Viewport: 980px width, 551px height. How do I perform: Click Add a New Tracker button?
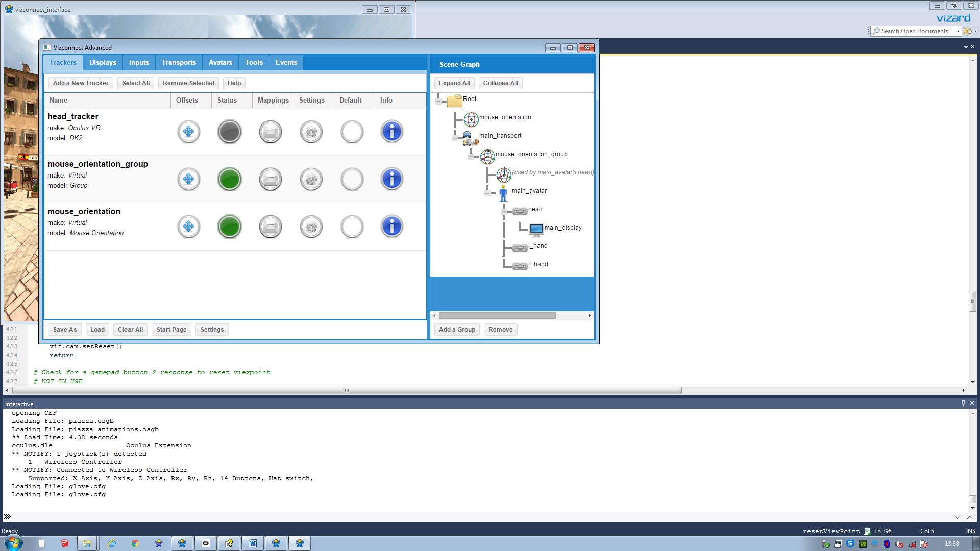coord(81,83)
